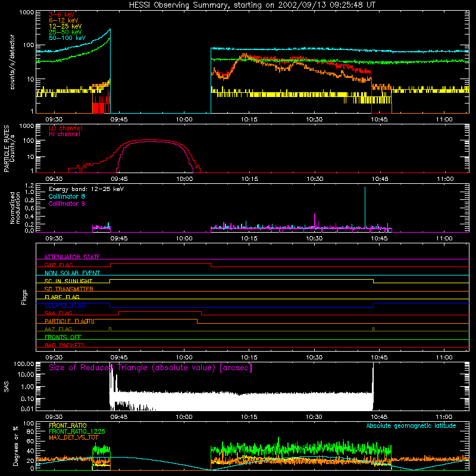Click the SAA_FLAG label

[58, 313]
